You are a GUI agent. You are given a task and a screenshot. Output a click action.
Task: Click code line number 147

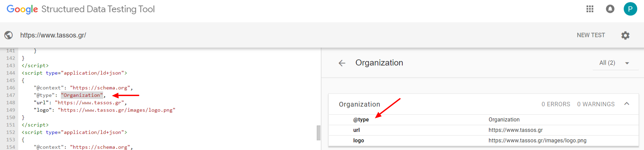10,95
